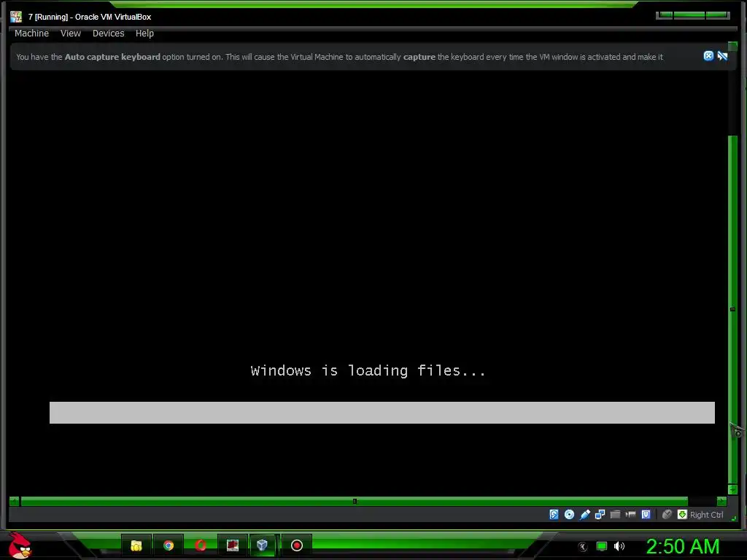Click the Windows loading files progress bar
The width and height of the screenshot is (747, 560).
(x=382, y=413)
